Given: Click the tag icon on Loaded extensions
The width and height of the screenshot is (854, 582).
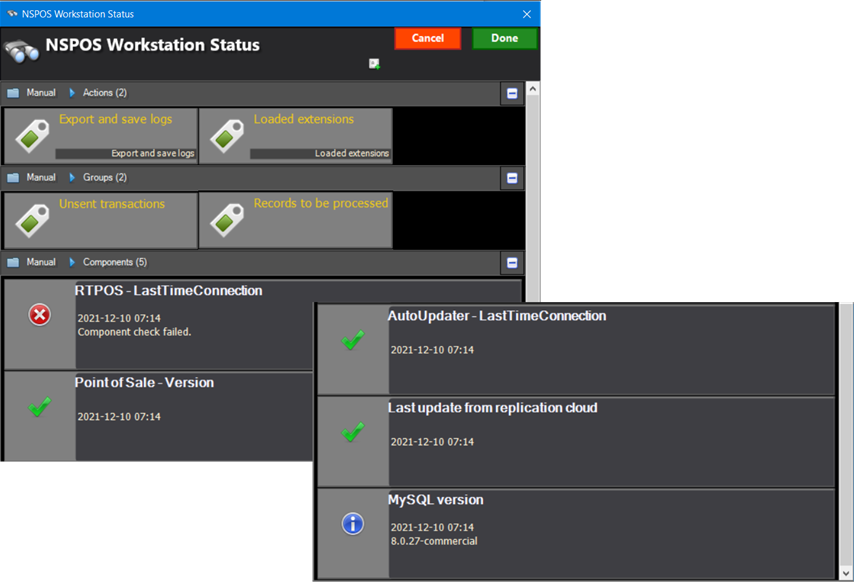Looking at the screenshot, I should point(227,136).
